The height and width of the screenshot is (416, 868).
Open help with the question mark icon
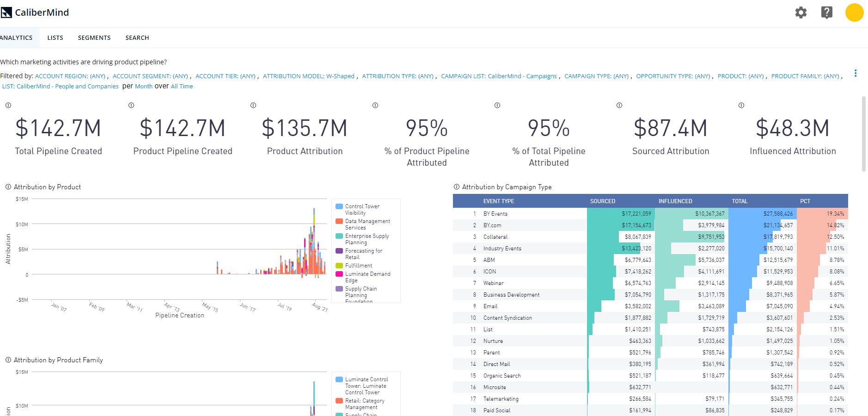click(x=827, y=12)
